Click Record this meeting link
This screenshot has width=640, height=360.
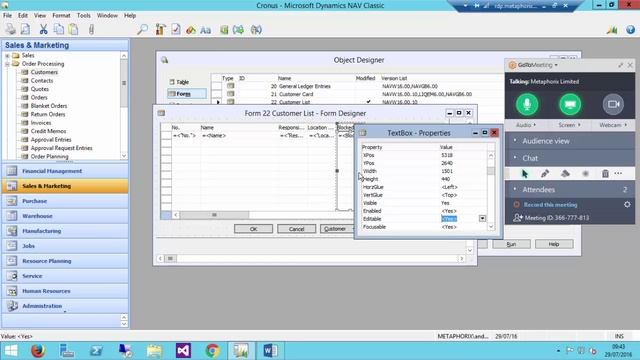[550, 204]
